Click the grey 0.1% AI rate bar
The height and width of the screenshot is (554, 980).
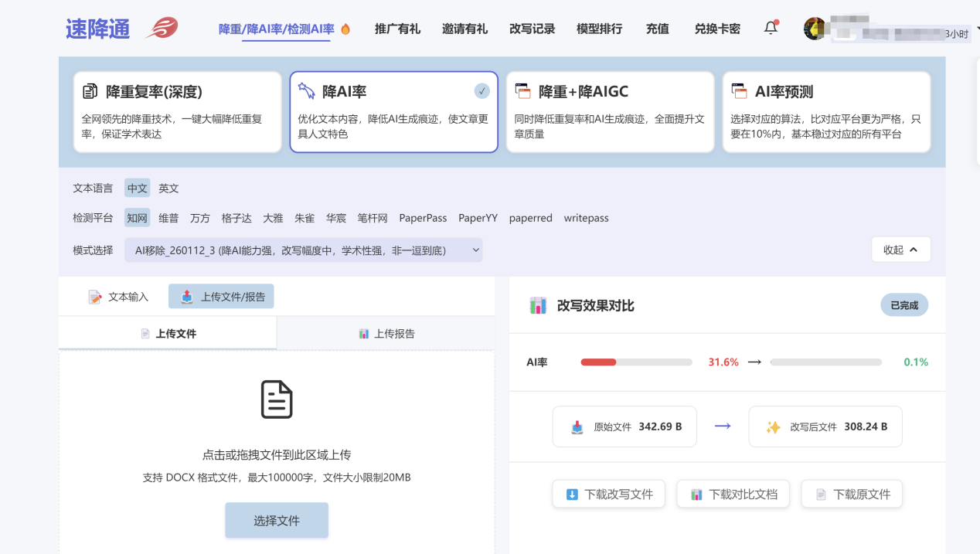pyautogui.click(x=825, y=362)
